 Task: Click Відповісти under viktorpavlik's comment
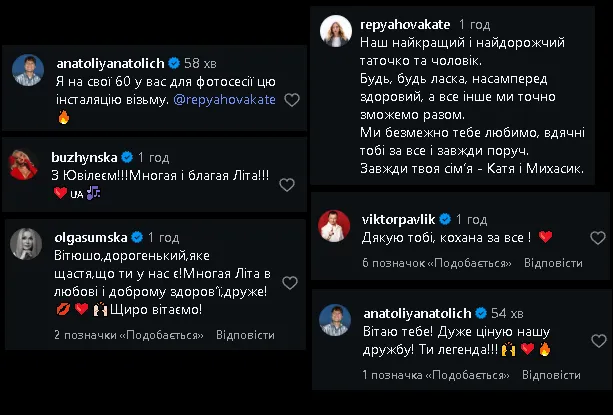point(553,263)
